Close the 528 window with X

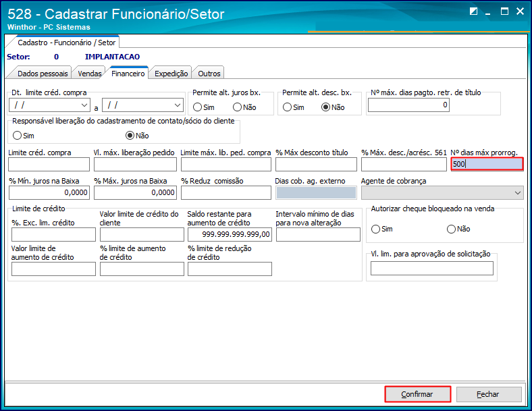pos(520,11)
